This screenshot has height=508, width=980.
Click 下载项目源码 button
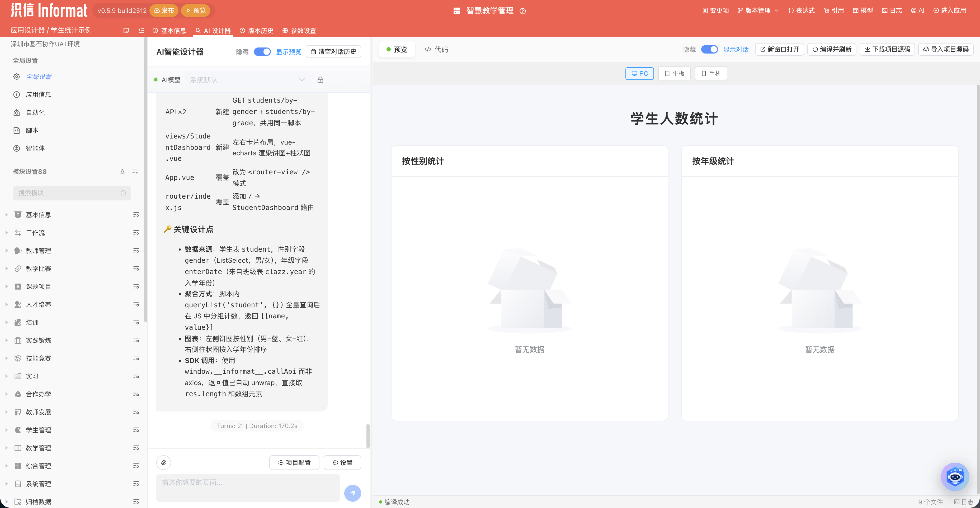pyautogui.click(x=888, y=49)
